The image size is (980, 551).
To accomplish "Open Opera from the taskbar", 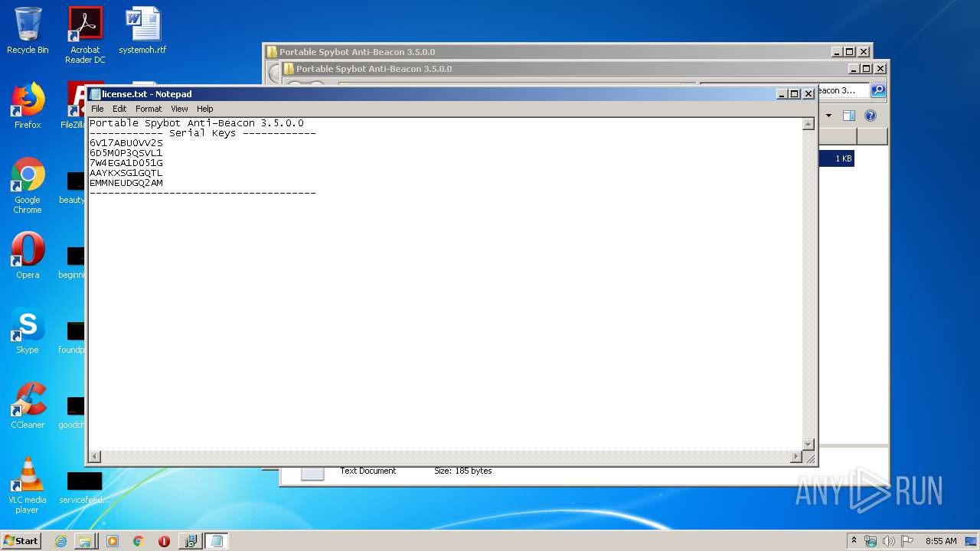I will pos(164,541).
